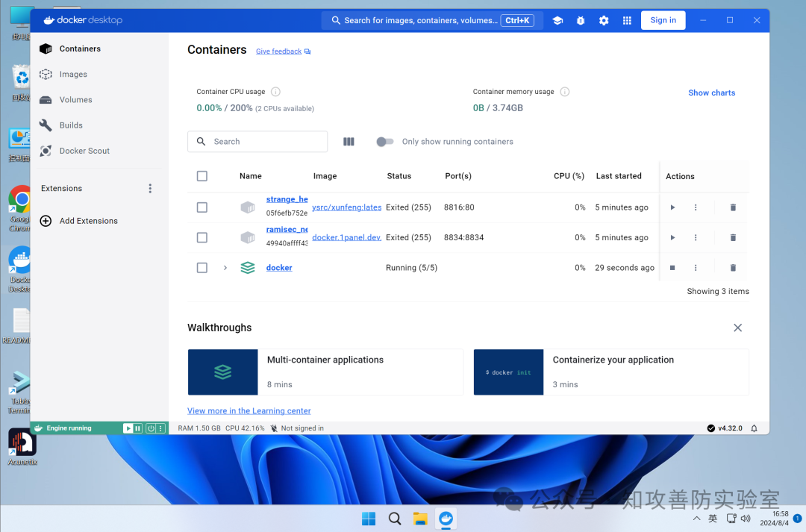Open the Learning center graduation cap icon

click(557, 21)
